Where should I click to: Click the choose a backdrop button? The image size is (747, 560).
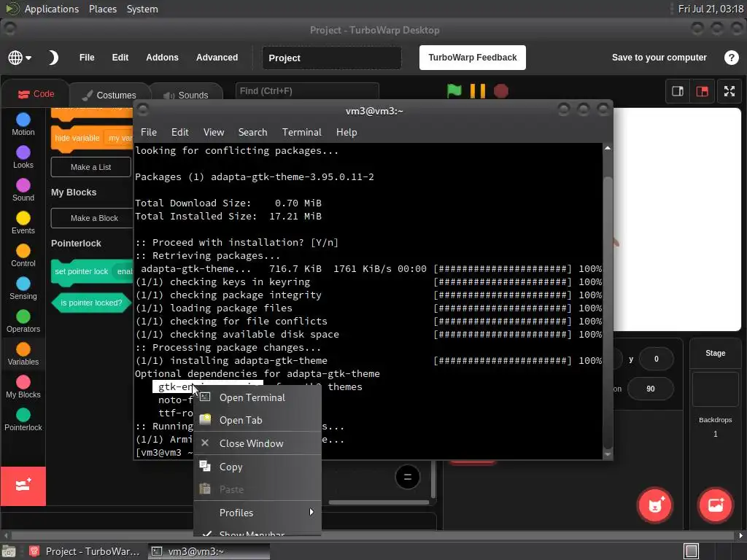tap(716, 505)
